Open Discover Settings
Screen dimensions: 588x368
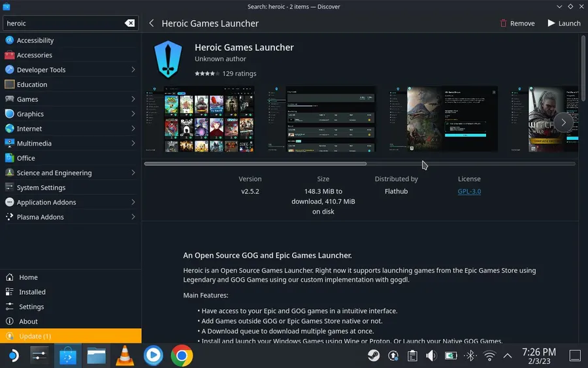(x=71, y=307)
